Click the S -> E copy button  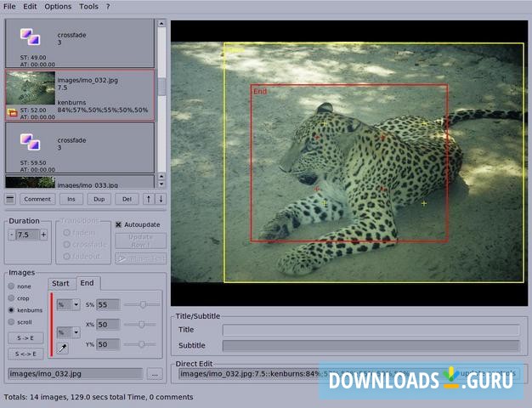tap(25, 337)
